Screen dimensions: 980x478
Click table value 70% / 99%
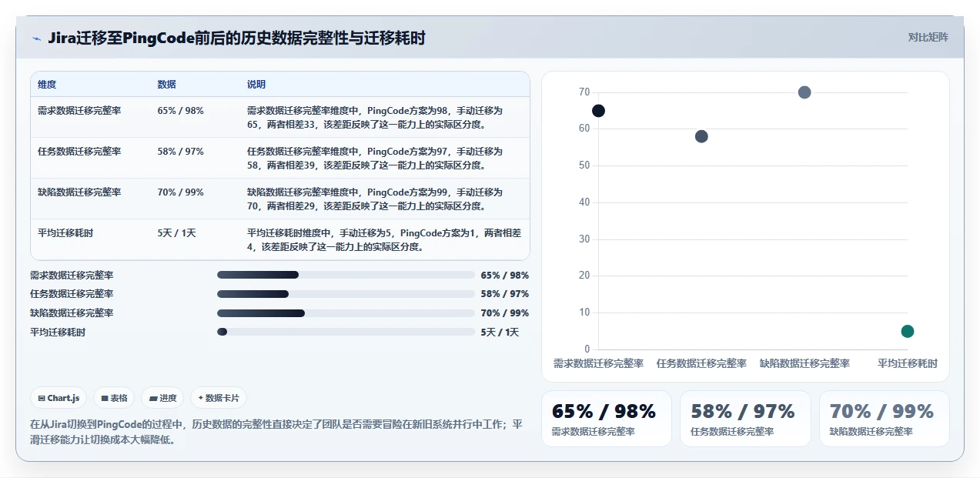(x=181, y=192)
